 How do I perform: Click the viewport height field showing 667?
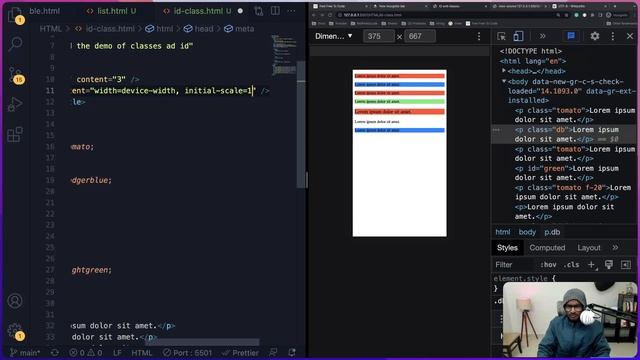click(420, 36)
